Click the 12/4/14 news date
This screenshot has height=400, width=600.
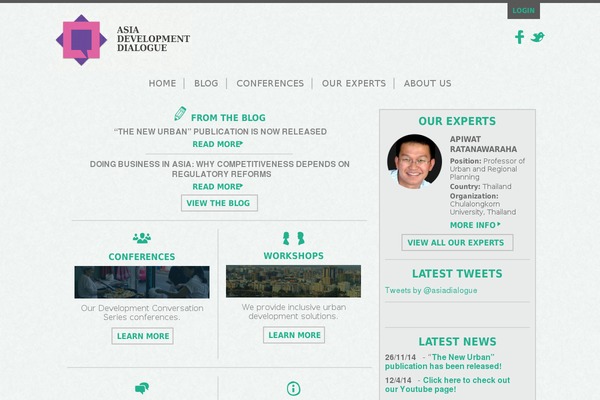pos(398,380)
